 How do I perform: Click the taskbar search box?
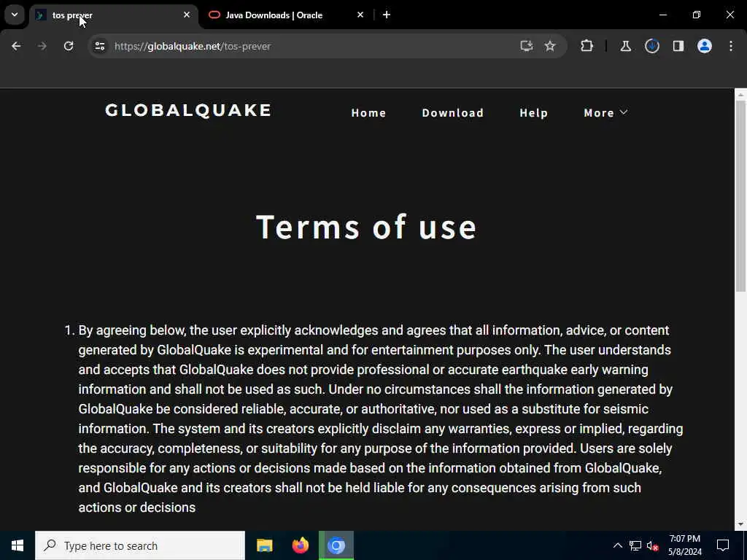[140, 545]
